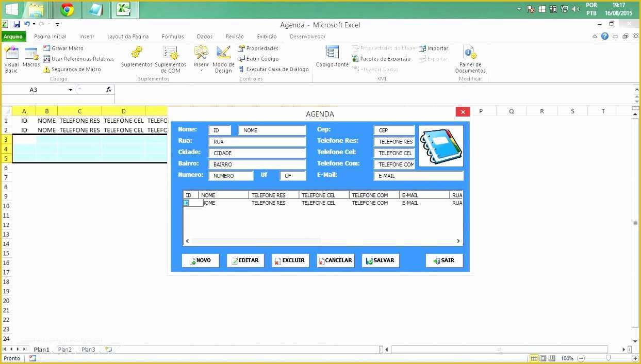Screen dimensions: 641x364
Task: Open Segurança de Macro settings
Action: point(72,69)
